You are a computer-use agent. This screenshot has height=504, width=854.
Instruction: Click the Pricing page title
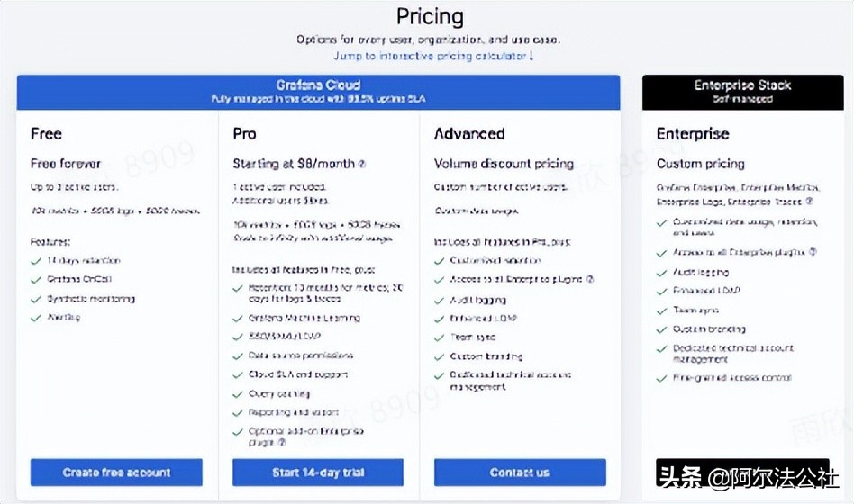coord(430,17)
